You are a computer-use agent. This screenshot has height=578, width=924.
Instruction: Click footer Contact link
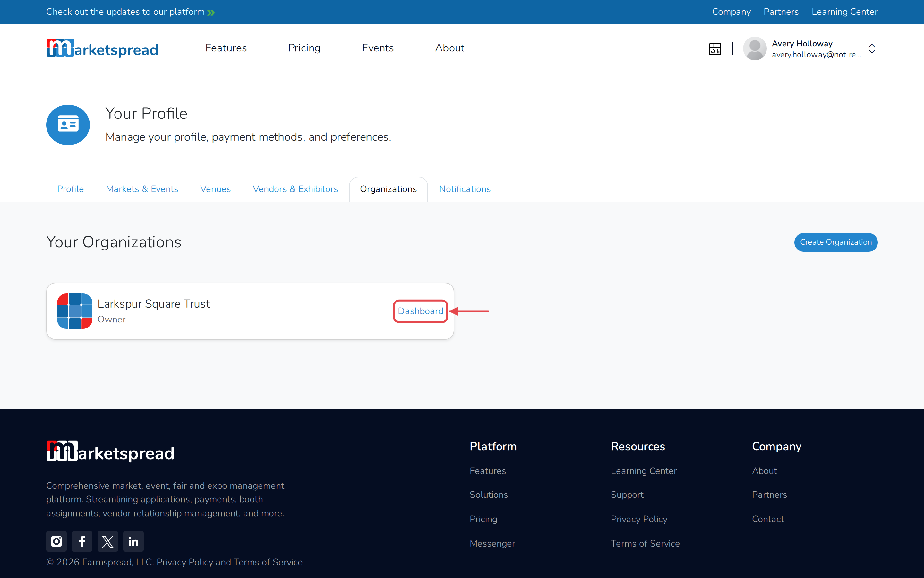point(768,519)
